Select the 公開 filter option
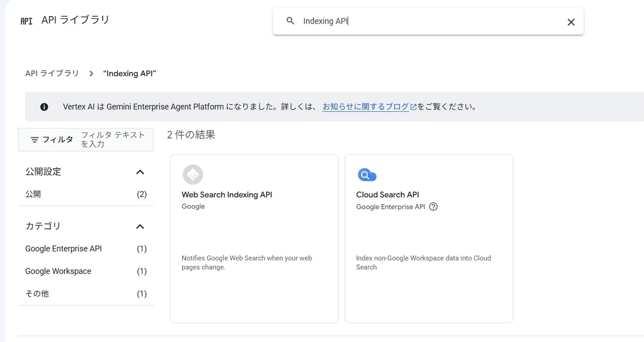 point(86,194)
